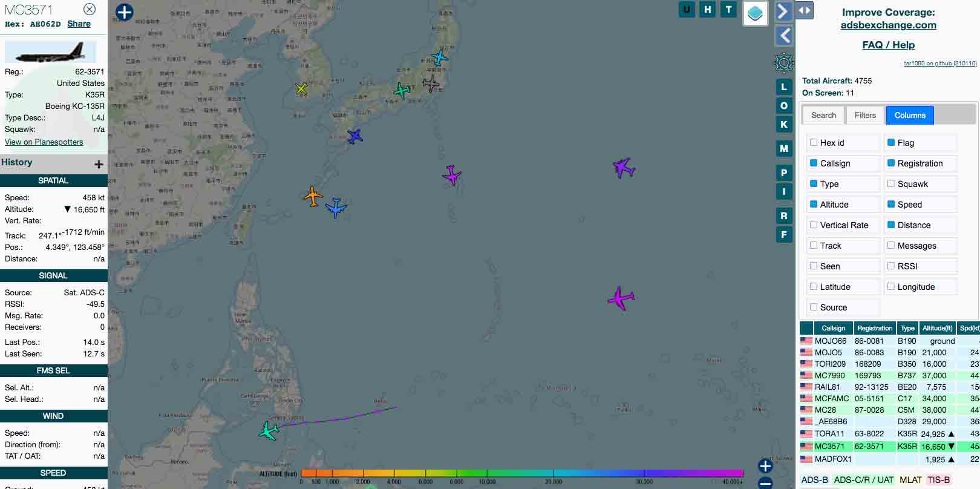Enable the Track column checkbox
980x489 pixels.
(814, 245)
